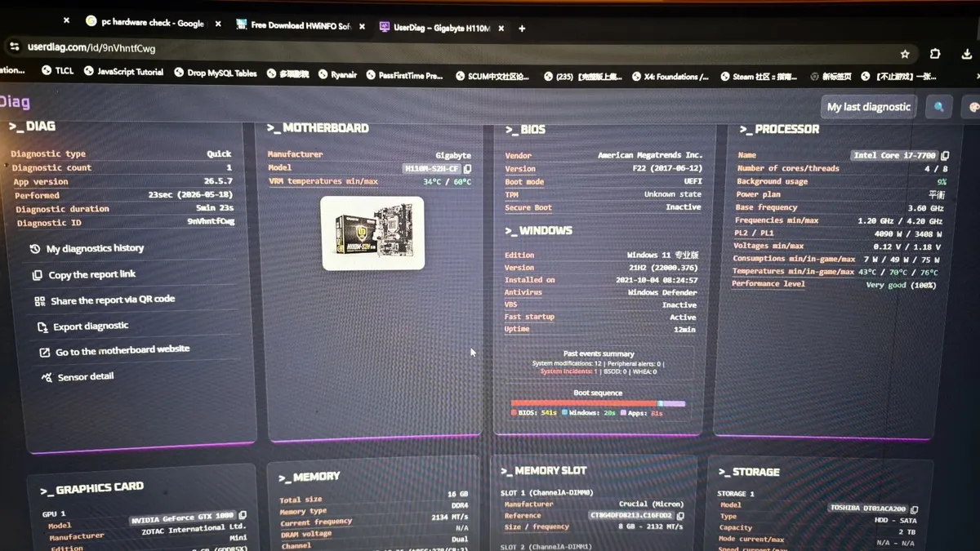Open the Ryanair bookmark
This screenshot has height=551, width=980.
(337, 74)
